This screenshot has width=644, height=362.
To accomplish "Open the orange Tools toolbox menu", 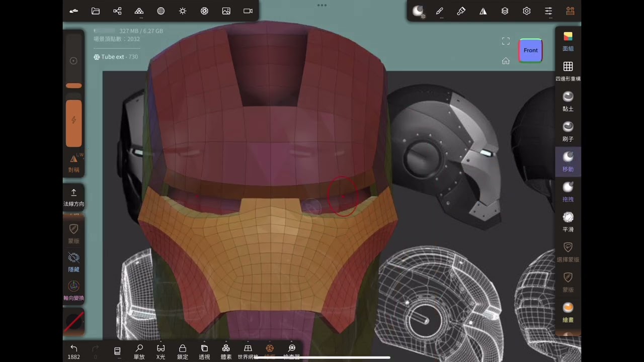I will pyautogui.click(x=570, y=11).
